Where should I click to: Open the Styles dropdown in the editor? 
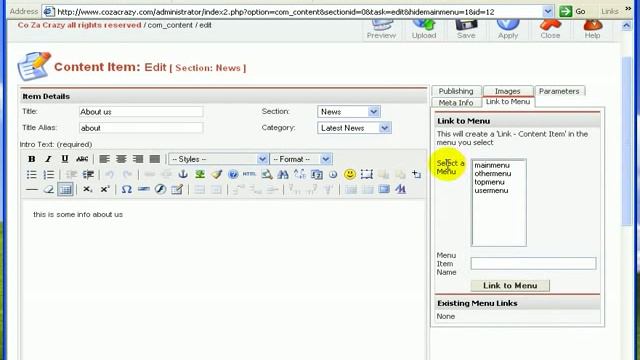[218, 159]
